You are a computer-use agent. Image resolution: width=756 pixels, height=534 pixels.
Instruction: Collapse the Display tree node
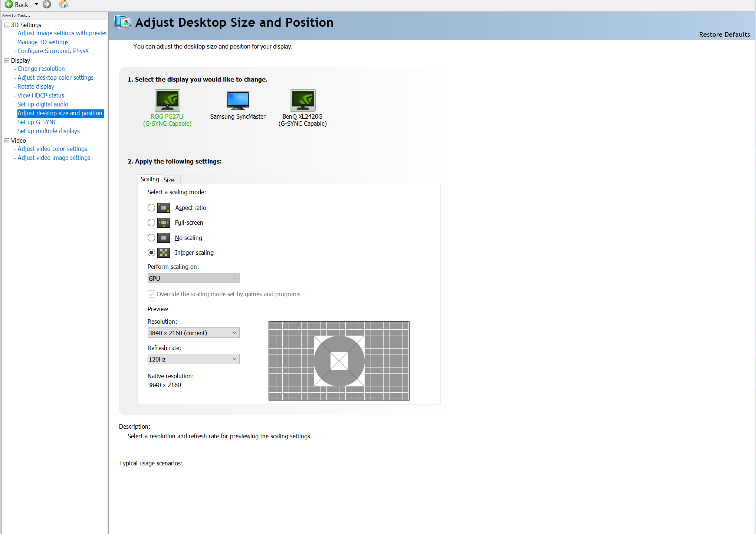point(7,60)
